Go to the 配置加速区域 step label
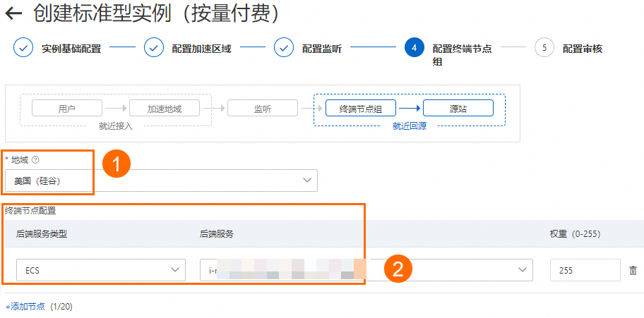This screenshot has height=318, width=644. point(201,49)
